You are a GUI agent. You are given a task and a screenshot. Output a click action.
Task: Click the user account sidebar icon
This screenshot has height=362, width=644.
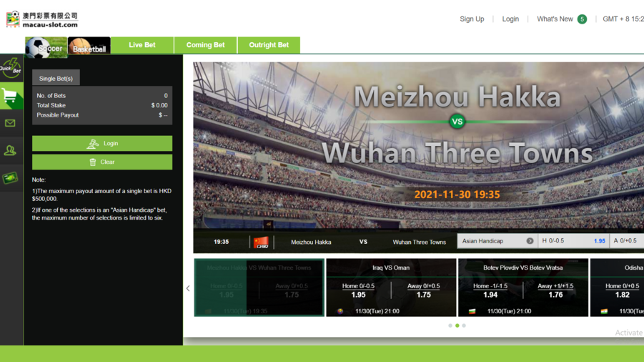point(11,150)
